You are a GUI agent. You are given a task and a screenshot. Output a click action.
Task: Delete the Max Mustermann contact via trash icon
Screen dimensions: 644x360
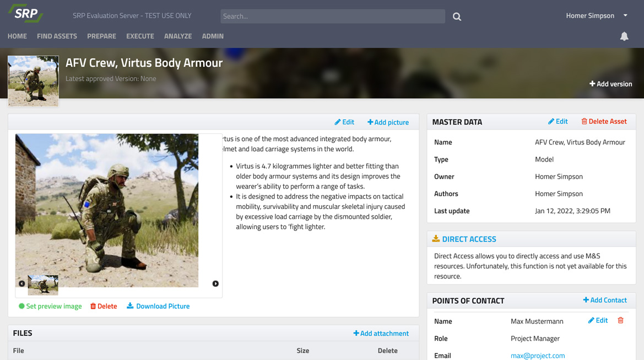pyautogui.click(x=621, y=320)
